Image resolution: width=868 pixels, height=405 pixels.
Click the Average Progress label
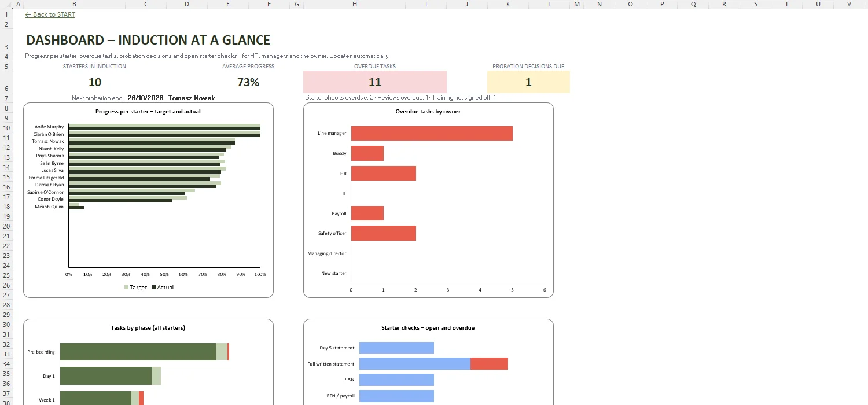(x=248, y=67)
